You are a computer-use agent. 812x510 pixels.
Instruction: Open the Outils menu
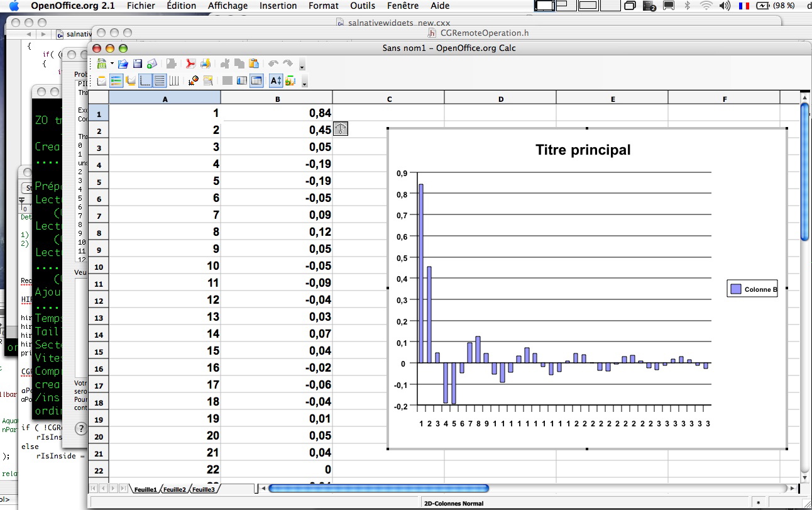coord(363,6)
